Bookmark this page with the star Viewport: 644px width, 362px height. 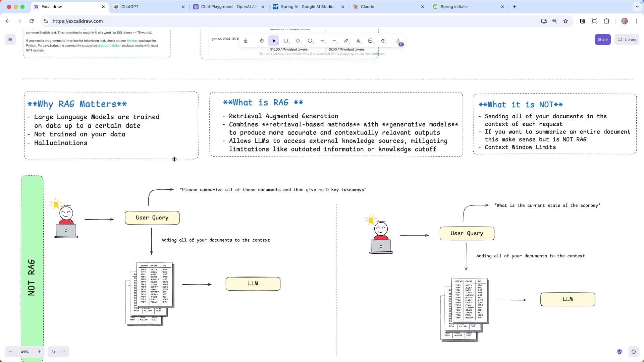(x=566, y=21)
